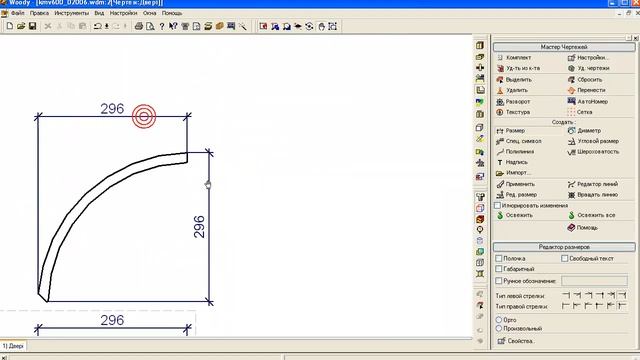Create a Полилиния
The height and width of the screenshot is (360, 640).
515,152
